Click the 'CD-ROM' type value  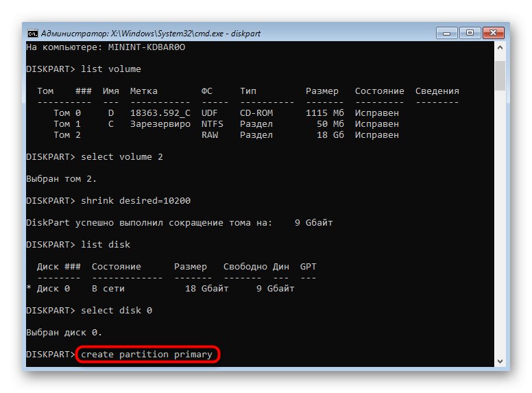[256, 113]
